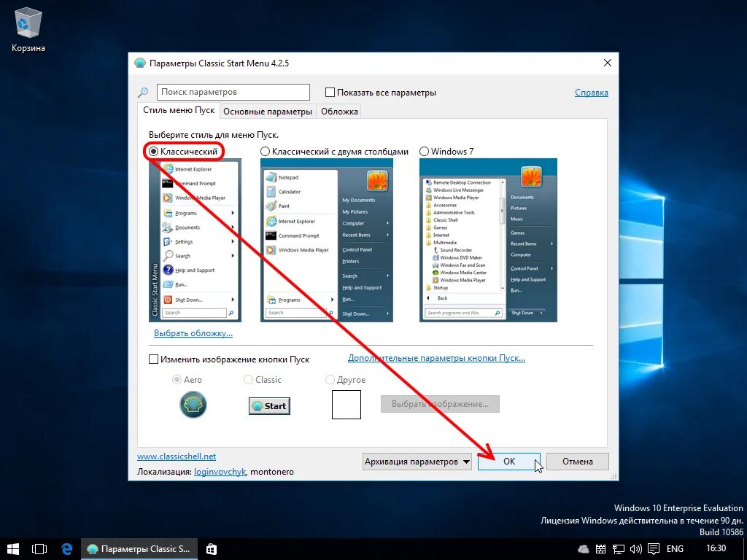Open the Справка help link

[x=591, y=93]
